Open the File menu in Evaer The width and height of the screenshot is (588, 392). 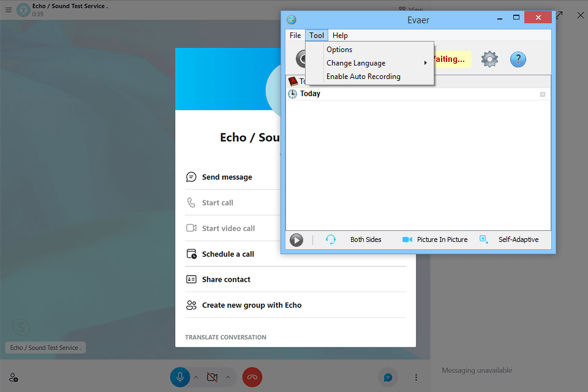[x=295, y=36]
